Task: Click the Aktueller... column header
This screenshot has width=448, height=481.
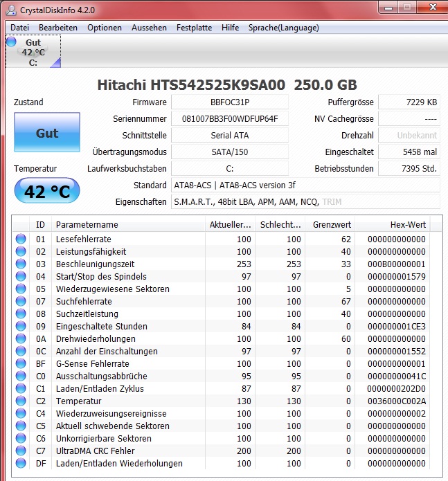Action: [230, 224]
